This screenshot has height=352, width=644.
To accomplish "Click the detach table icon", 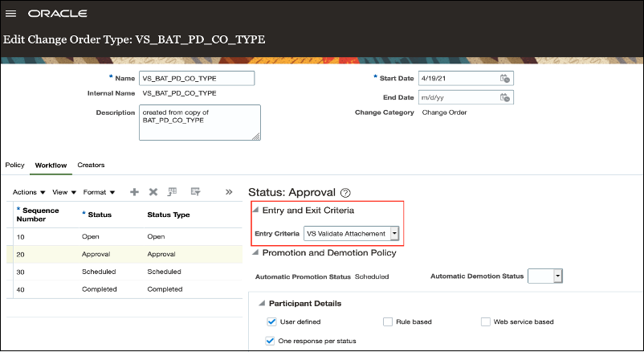I will 195,191.
